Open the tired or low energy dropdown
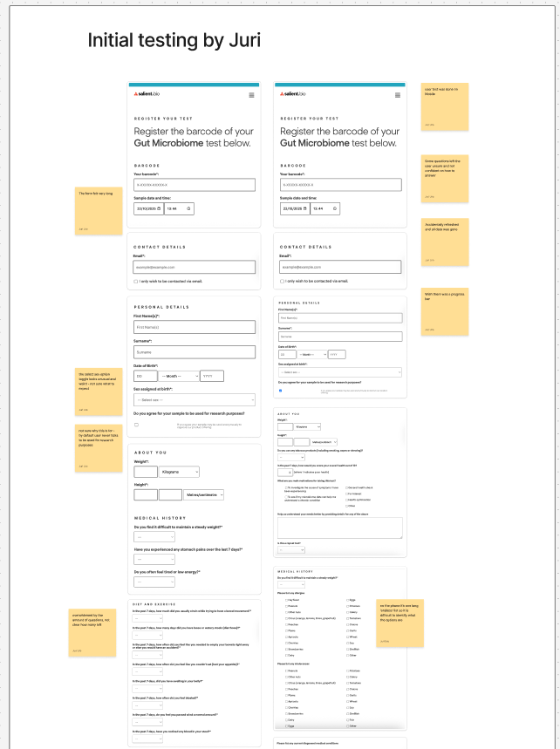This screenshot has height=749, width=560. 154,582
